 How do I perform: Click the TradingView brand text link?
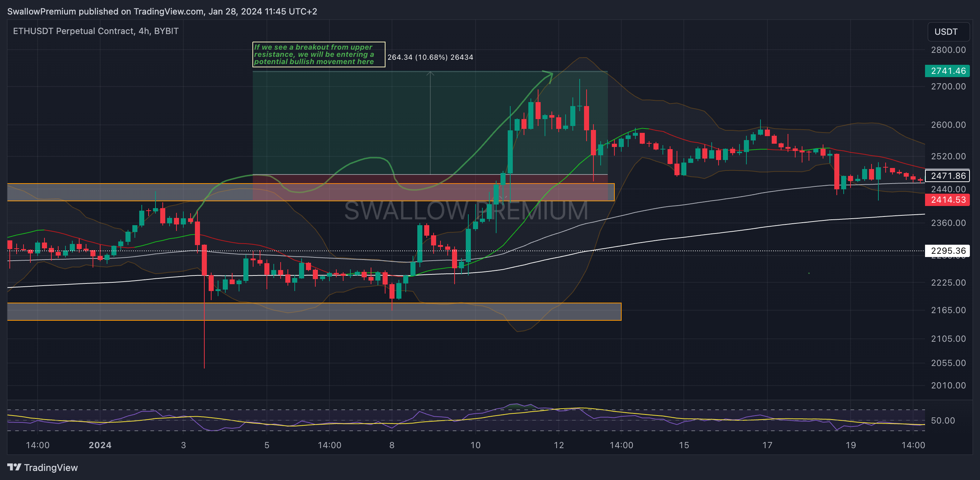click(x=51, y=467)
